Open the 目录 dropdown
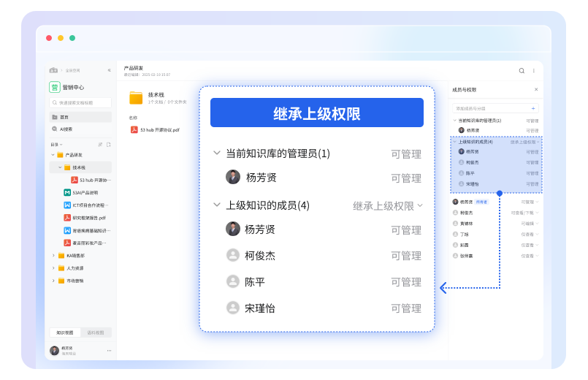Screen dimensions: 588x380 tap(57, 145)
